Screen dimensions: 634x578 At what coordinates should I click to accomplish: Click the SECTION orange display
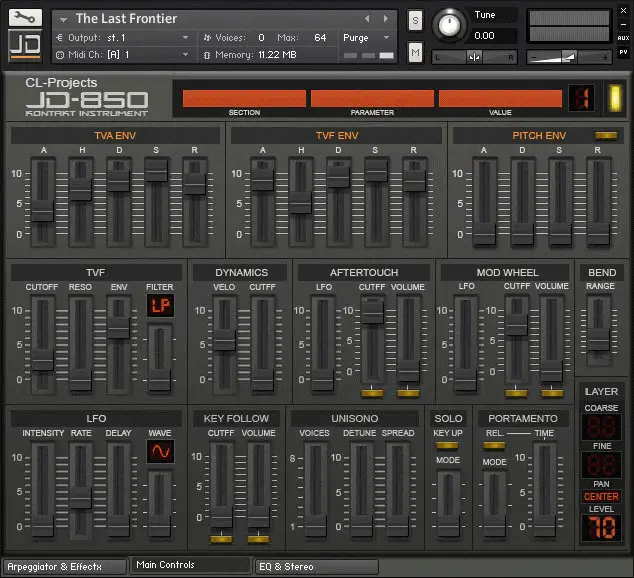click(x=244, y=99)
